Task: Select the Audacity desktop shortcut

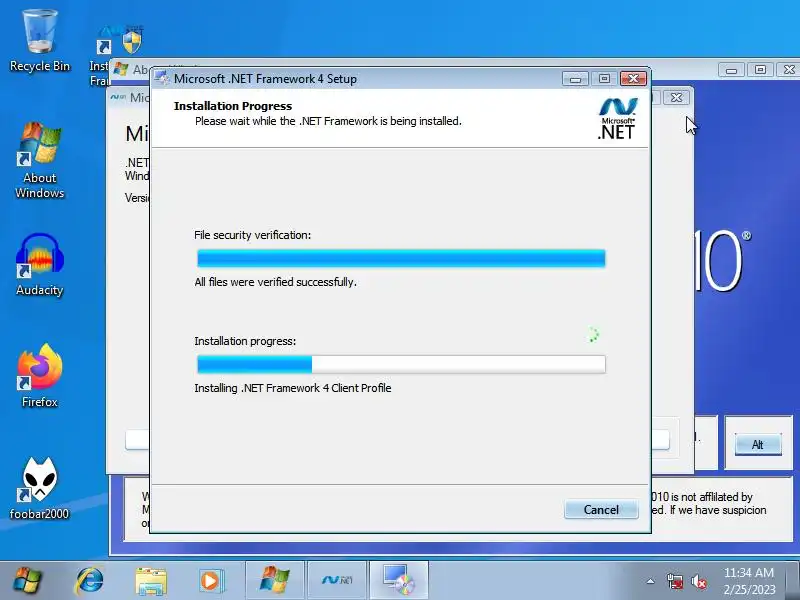Action: pos(40,265)
